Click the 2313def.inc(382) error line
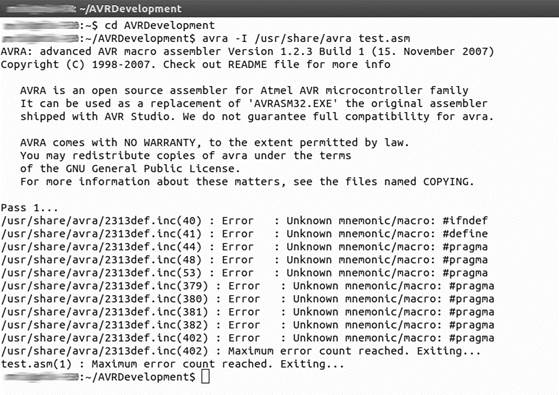 [x=247, y=325]
